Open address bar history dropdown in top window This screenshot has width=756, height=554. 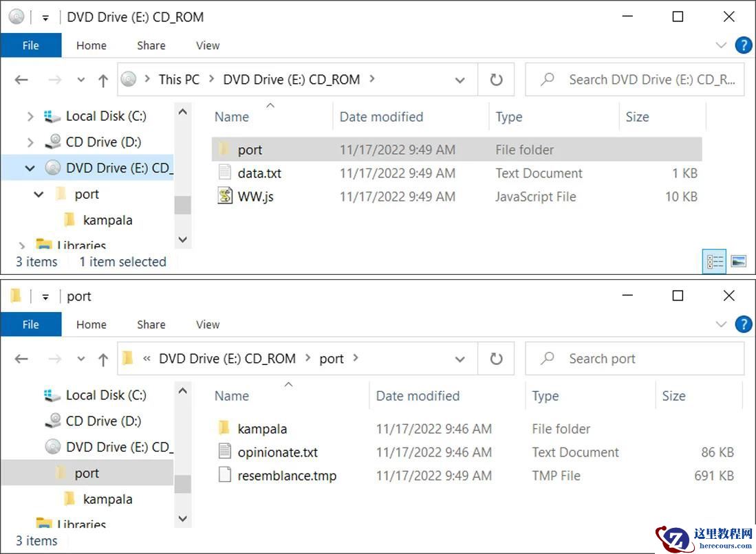(x=460, y=80)
